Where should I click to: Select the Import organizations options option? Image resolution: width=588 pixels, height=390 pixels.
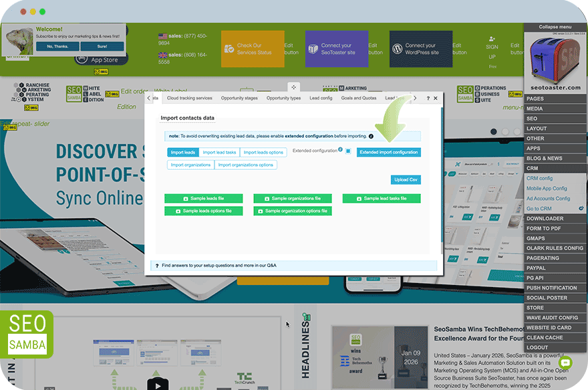[246, 165]
